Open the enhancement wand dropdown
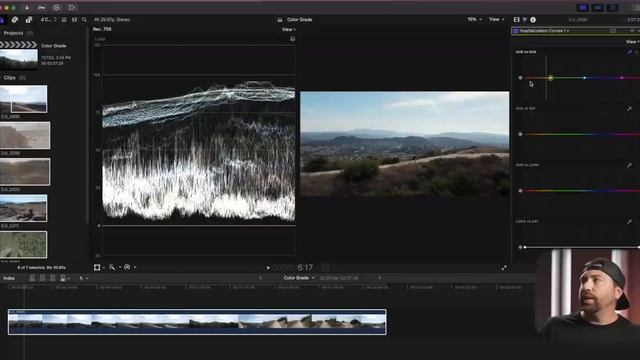 pos(115,267)
